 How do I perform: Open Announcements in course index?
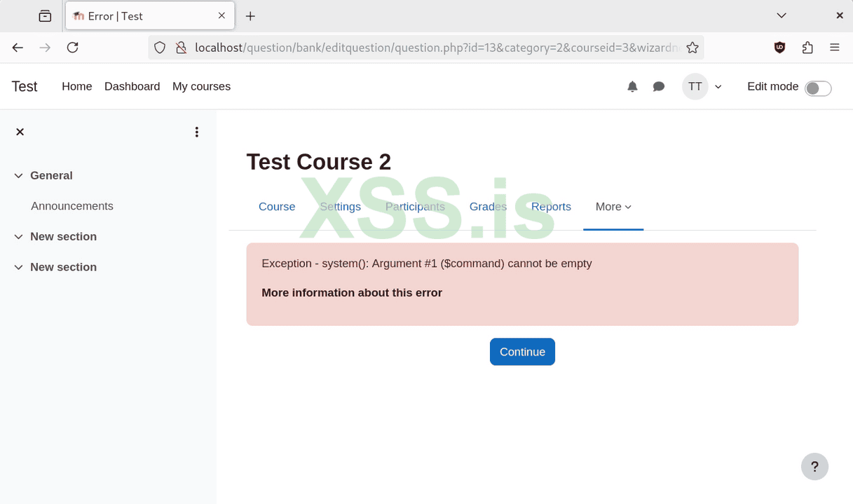[72, 206]
